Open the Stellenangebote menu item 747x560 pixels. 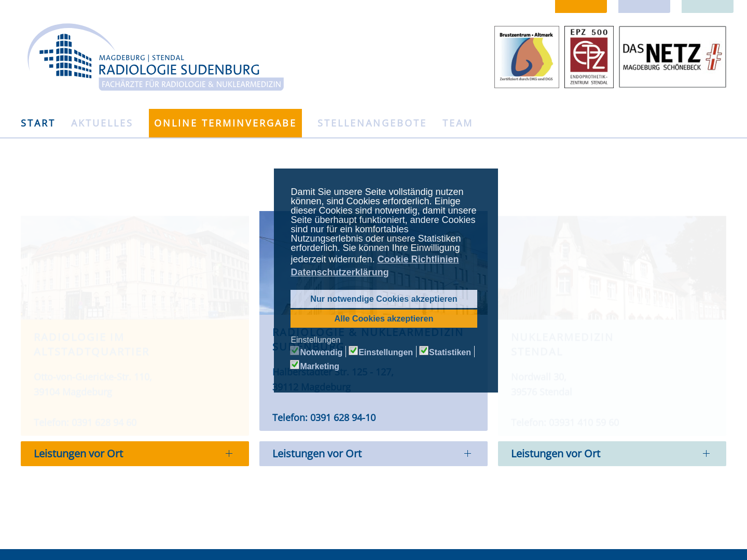(x=372, y=123)
